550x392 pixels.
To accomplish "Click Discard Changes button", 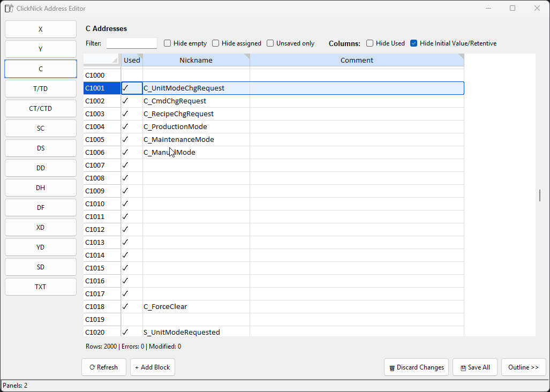I will [x=416, y=367].
